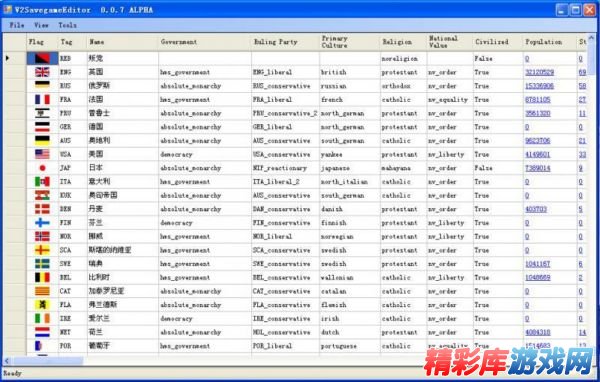Click the Finland flag icon in FIN row
The height and width of the screenshot is (382, 600).
(x=42, y=223)
